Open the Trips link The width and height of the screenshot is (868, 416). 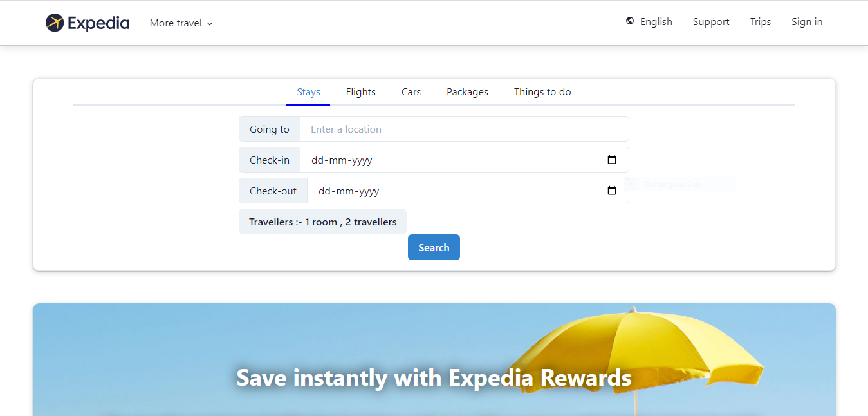point(760,22)
